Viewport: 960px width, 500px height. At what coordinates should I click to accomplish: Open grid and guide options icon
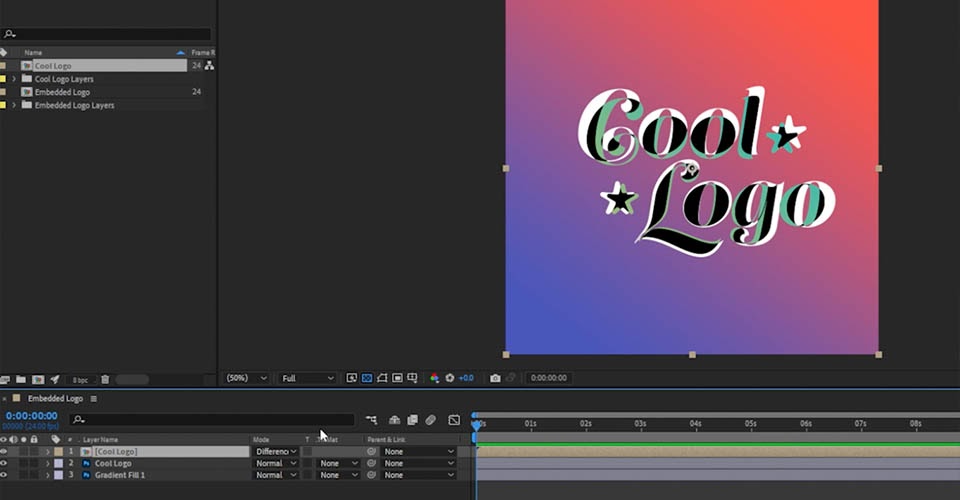413,378
